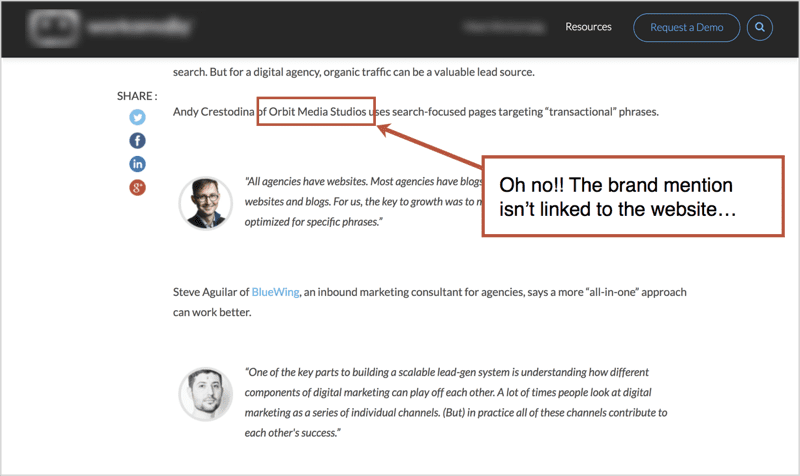Share the article on Facebook
This screenshot has width=800, height=476.
137,141
